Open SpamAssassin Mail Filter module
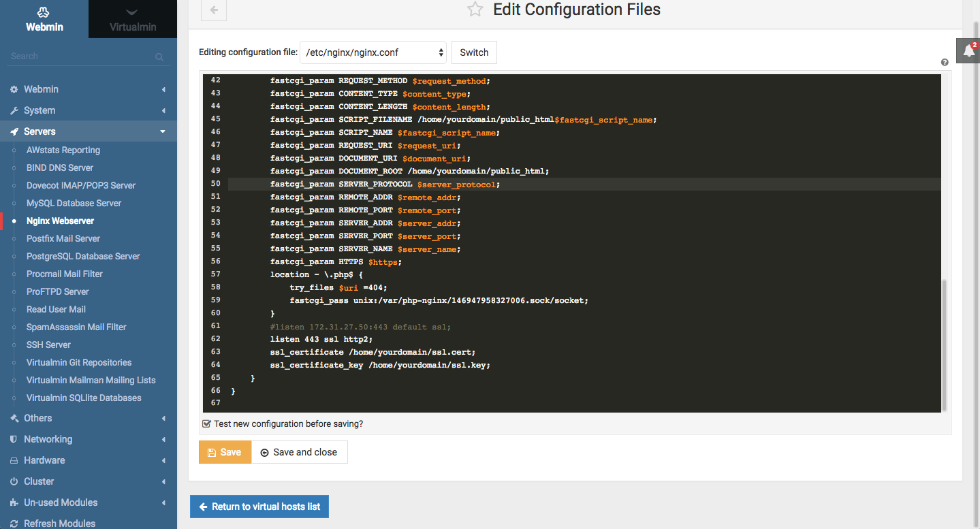Viewport: 980px width, 529px height. [76, 327]
